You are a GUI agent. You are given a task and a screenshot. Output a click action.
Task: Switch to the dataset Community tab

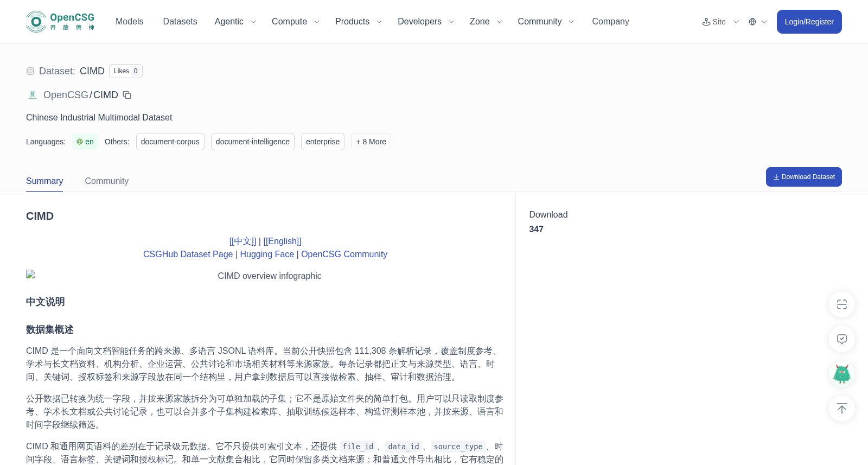point(106,181)
